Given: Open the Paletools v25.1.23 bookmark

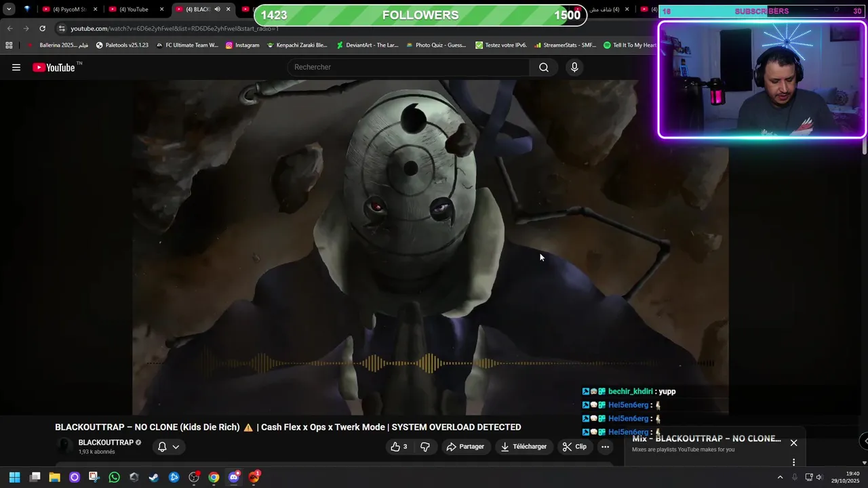Looking at the screenshot, I should coord(122,45).
